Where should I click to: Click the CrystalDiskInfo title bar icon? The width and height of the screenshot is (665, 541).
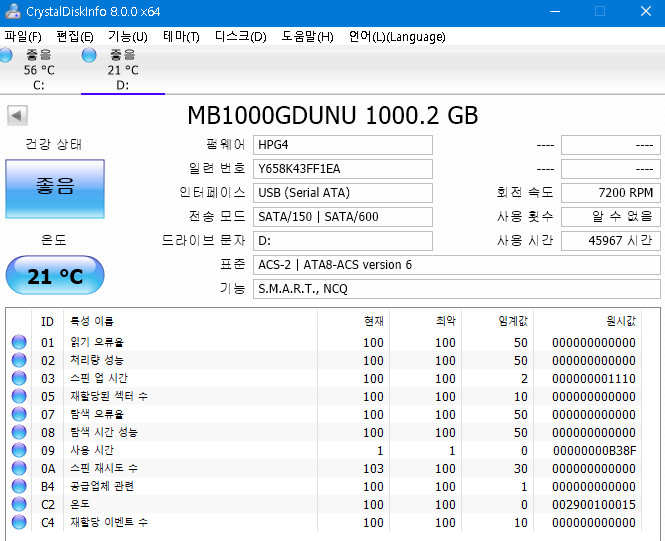[13, 11]
